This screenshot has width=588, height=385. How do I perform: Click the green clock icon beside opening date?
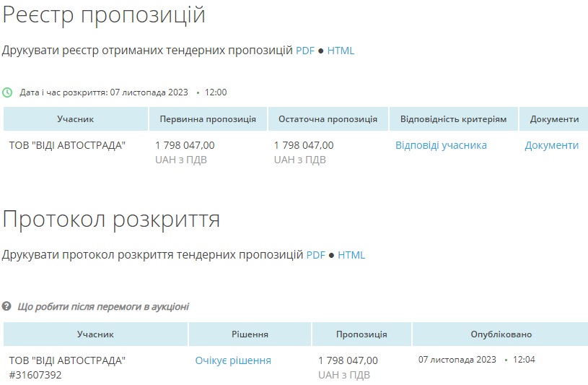click(7, 92)
